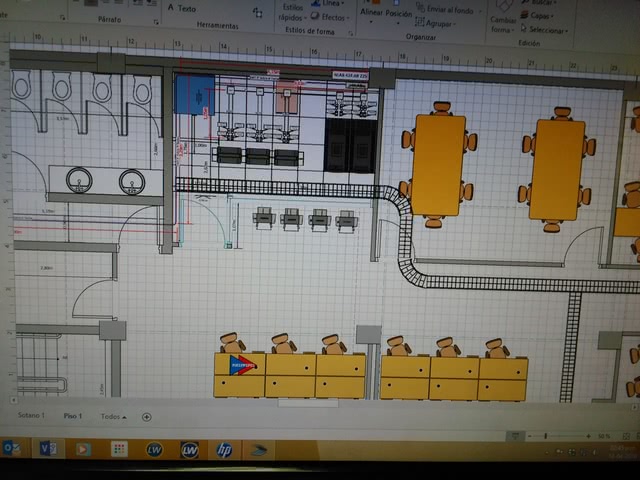Viewport: 640px width, 480px height.
Task: Open the Línea outline dropdown
Action: click(330, 4)
